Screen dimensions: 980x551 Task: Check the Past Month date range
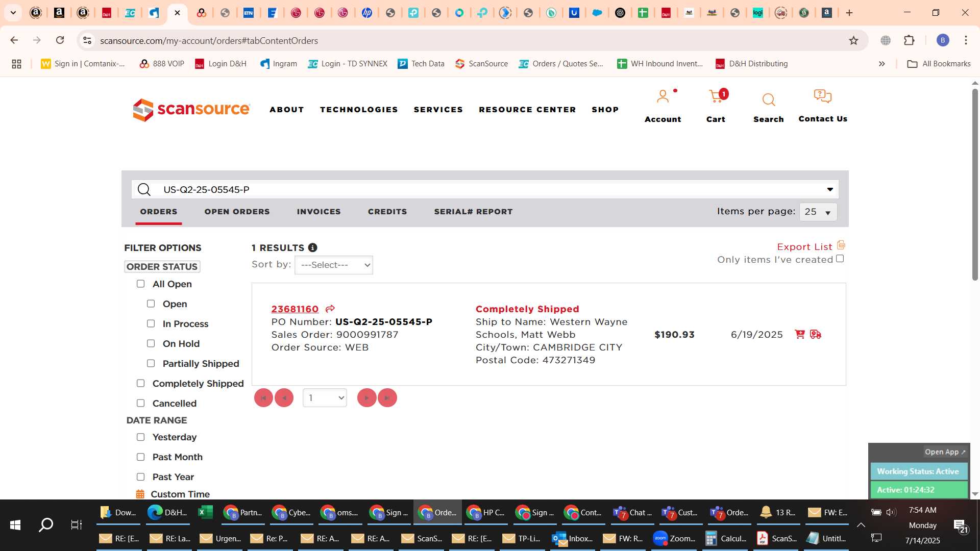coord(140,457)
